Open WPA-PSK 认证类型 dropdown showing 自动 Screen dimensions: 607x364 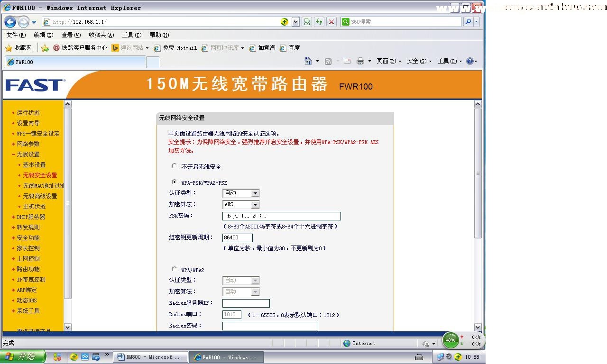pos(241,193)
